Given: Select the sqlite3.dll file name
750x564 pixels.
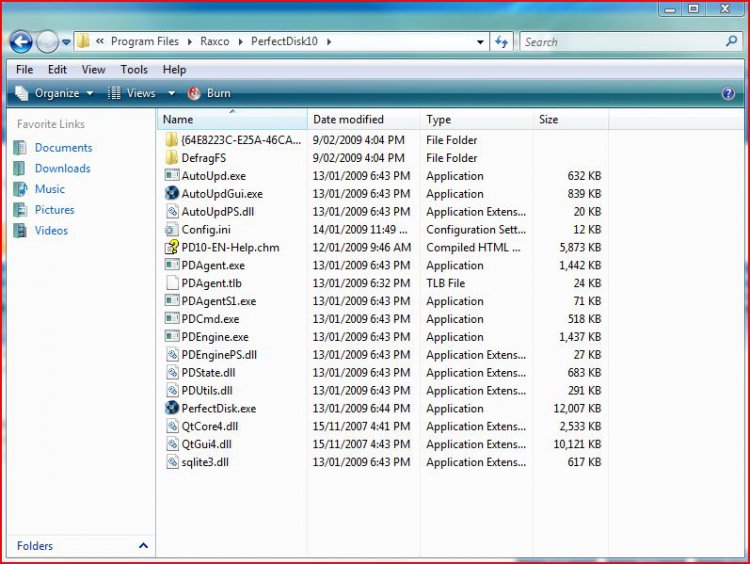Looking at the screenshot, I should click(x=205, y=462).
